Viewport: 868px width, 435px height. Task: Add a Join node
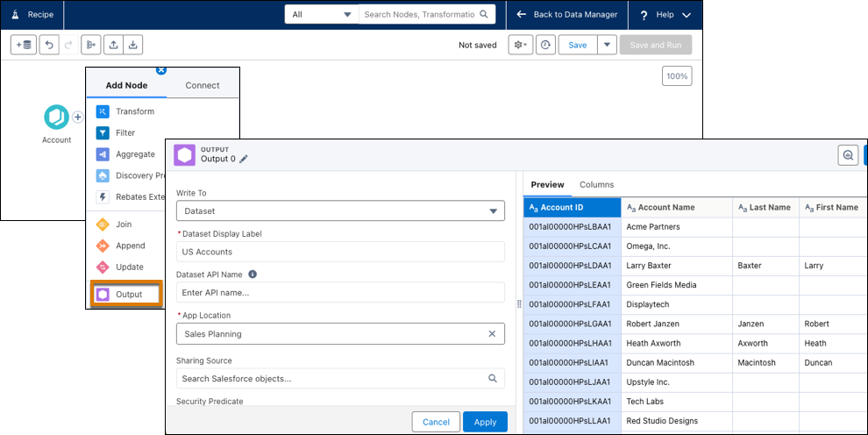(x=114, y=225)
